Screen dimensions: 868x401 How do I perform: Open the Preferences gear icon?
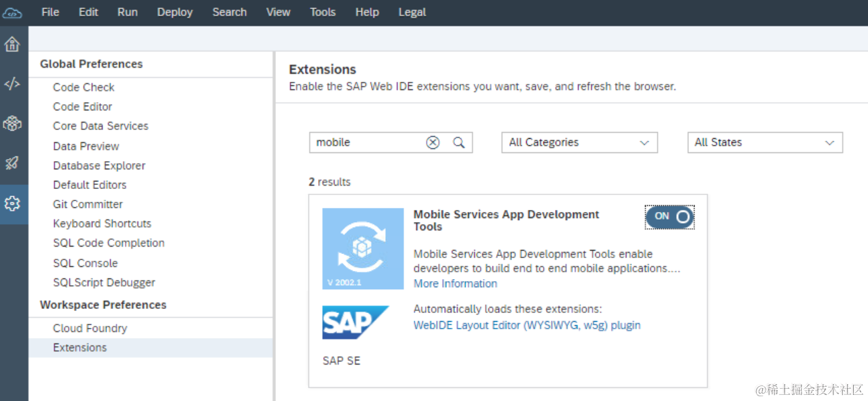(x=12, y=203)
